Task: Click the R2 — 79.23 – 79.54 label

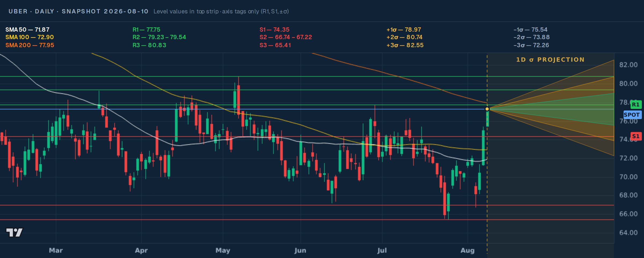Action: click(x=159, y=37)
